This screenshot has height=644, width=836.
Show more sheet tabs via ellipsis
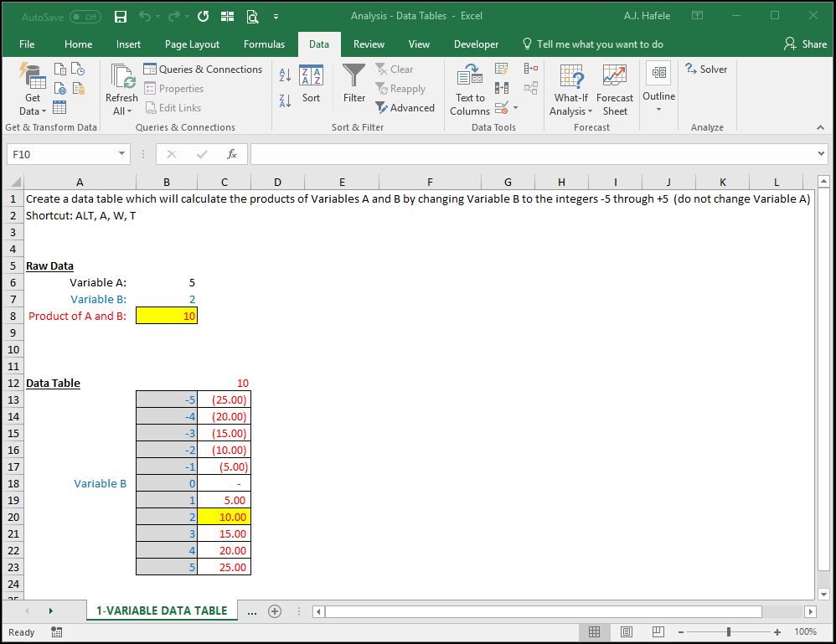coord(252,611)
